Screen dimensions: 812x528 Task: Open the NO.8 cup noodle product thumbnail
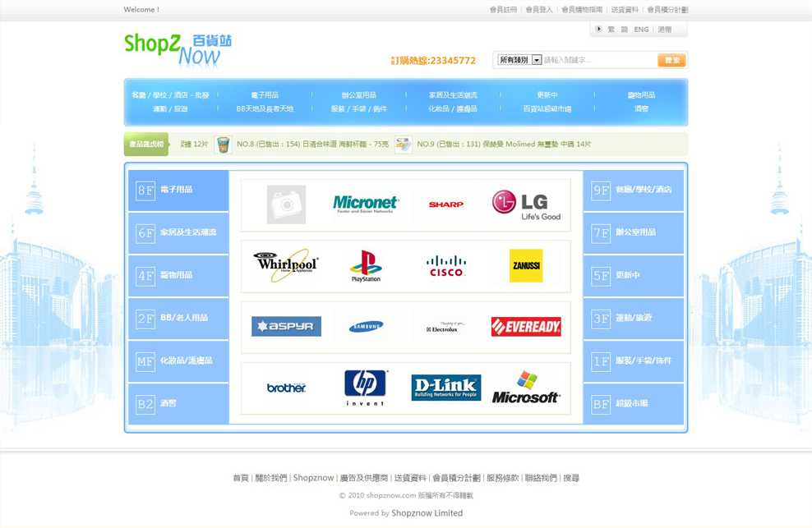(x=224, y=145)
